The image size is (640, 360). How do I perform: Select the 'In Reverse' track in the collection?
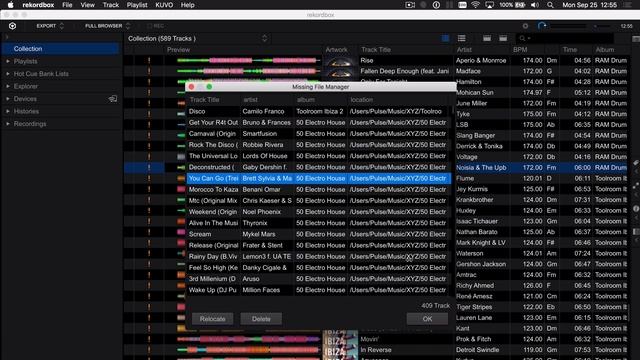(376, 350)
